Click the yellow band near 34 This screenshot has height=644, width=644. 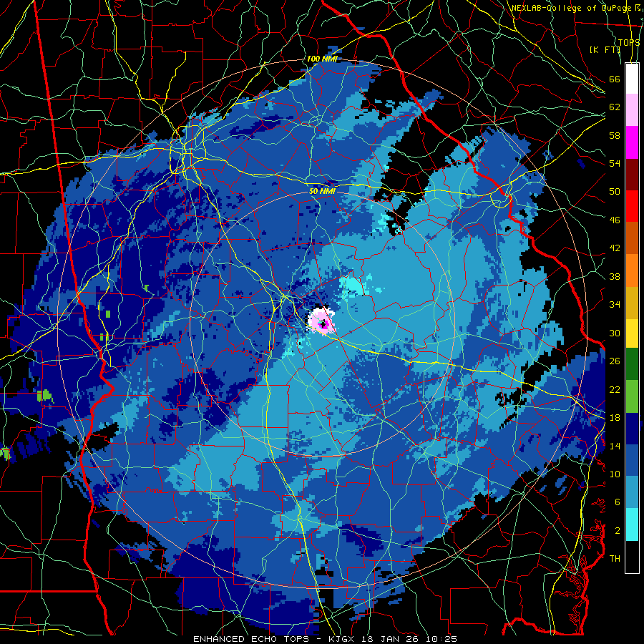point(632,333)
